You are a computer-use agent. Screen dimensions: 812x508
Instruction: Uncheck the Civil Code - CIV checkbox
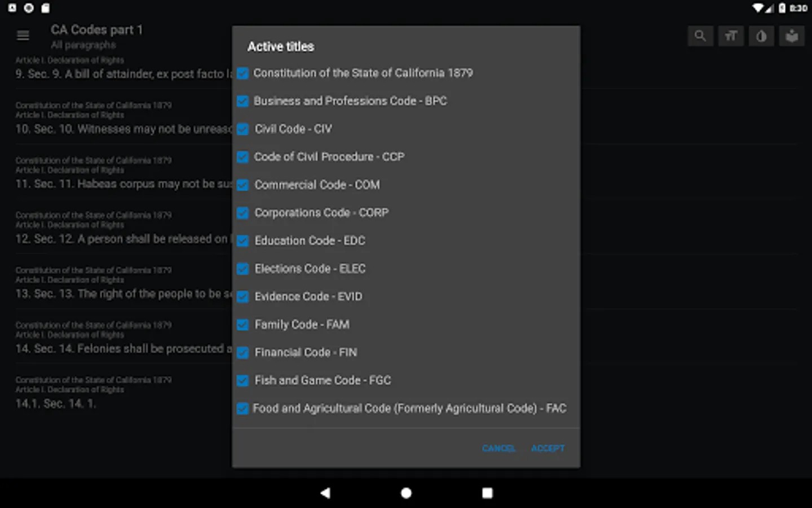(x=242, y=129)
